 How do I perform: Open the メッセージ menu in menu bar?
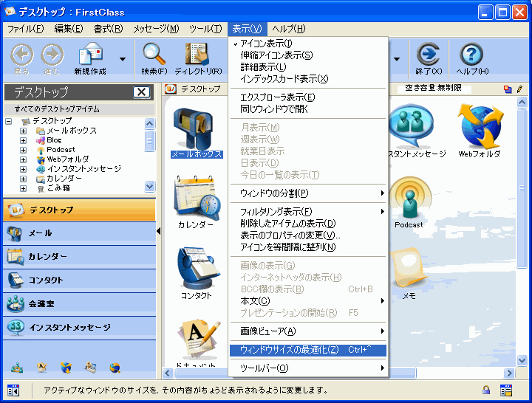(x=156, y=29)
